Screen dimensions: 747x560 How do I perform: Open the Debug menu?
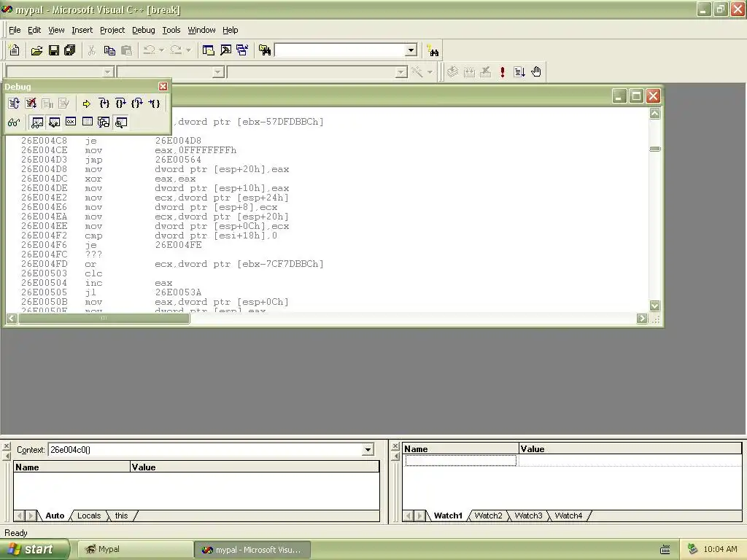click(144, 30)
